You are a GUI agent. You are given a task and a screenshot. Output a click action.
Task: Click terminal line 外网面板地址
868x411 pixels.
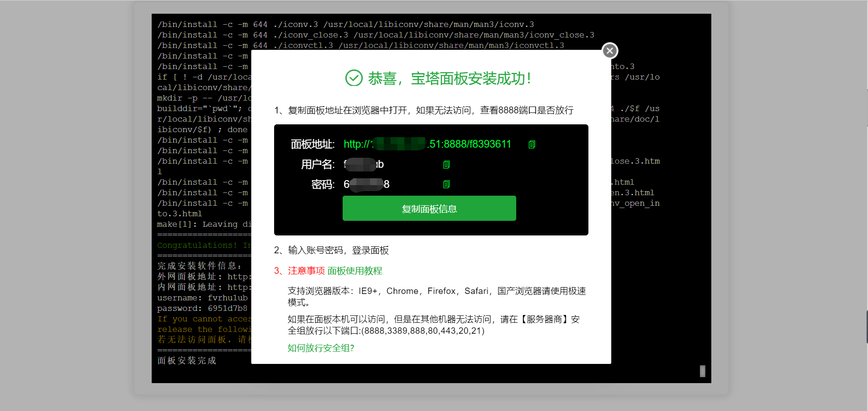[204, 277]
